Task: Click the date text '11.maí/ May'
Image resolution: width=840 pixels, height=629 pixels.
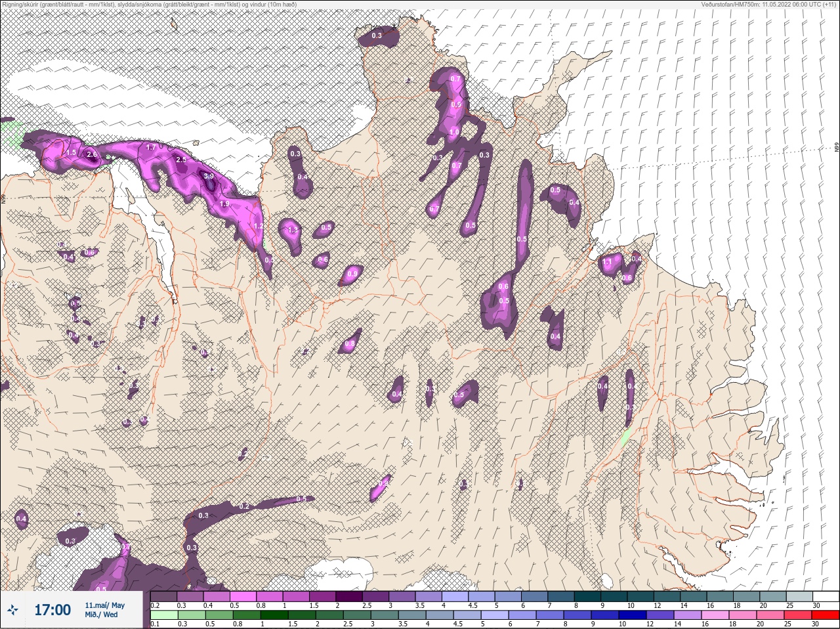Action: pyautogui.click(x=105, y=605)
